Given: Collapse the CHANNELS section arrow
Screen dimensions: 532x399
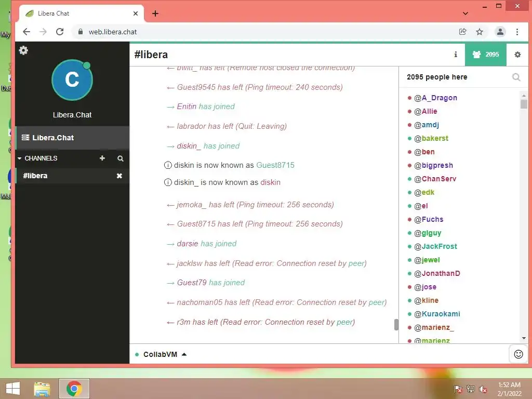Looking at the screenshot, I should point(19,158).
